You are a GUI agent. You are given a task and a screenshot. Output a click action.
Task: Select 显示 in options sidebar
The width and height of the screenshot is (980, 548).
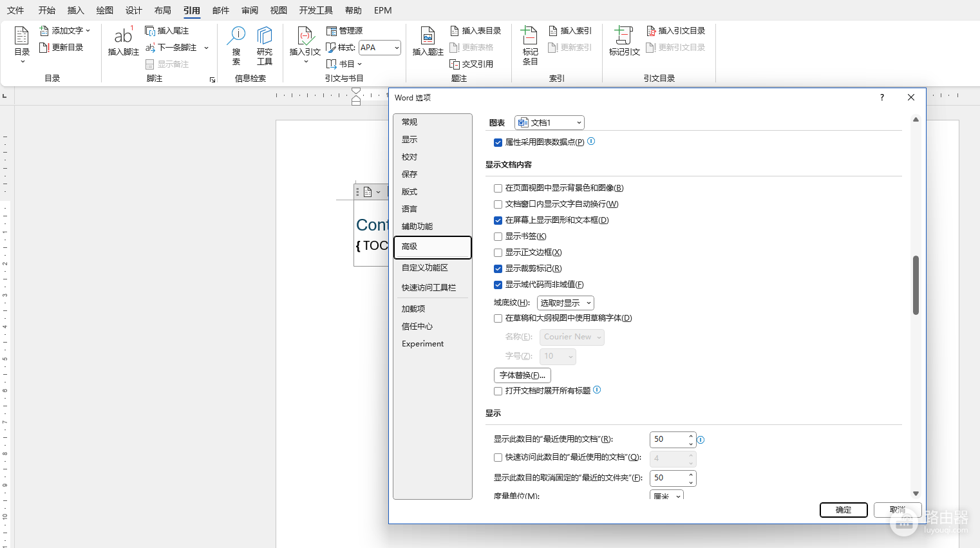pos(432,139)
